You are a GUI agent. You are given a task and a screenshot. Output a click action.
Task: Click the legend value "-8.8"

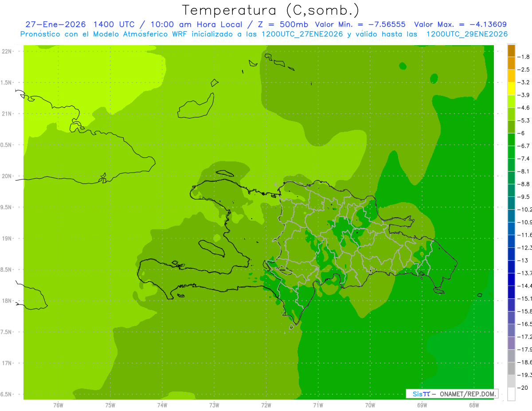524,184
